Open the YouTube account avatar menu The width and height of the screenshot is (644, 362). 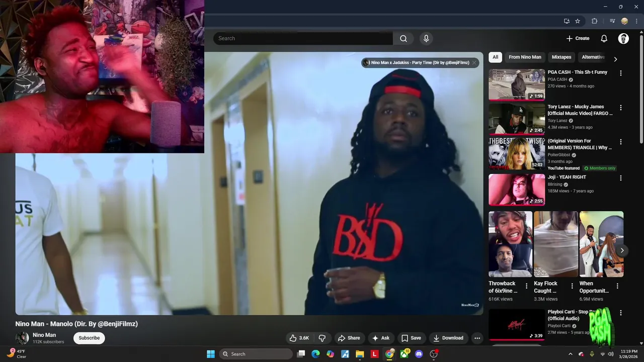click(623, 38)
